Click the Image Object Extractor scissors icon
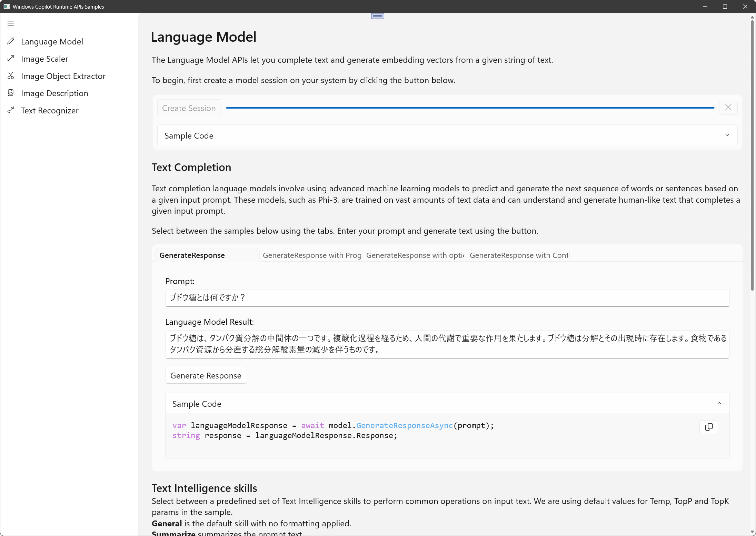756x536 pixels. click(11, 76)
